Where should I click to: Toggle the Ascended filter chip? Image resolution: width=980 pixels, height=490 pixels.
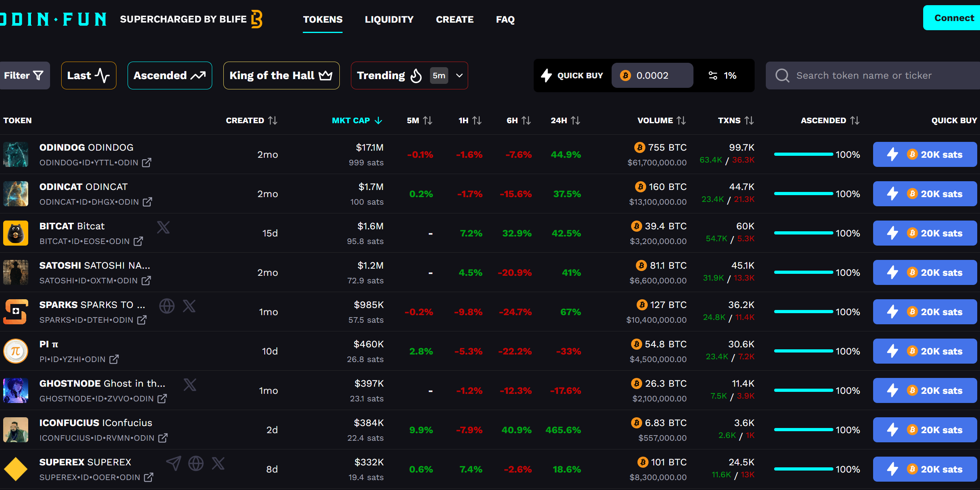pos(170,76)
